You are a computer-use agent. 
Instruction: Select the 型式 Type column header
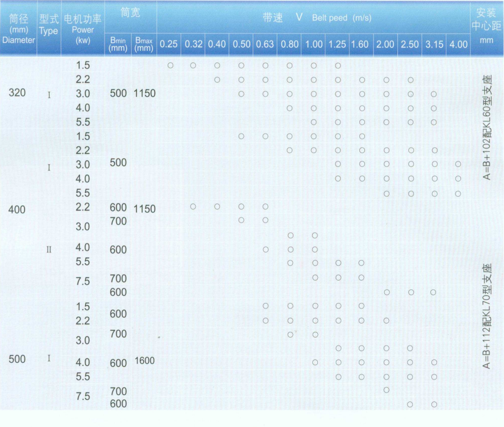(49, 26)
